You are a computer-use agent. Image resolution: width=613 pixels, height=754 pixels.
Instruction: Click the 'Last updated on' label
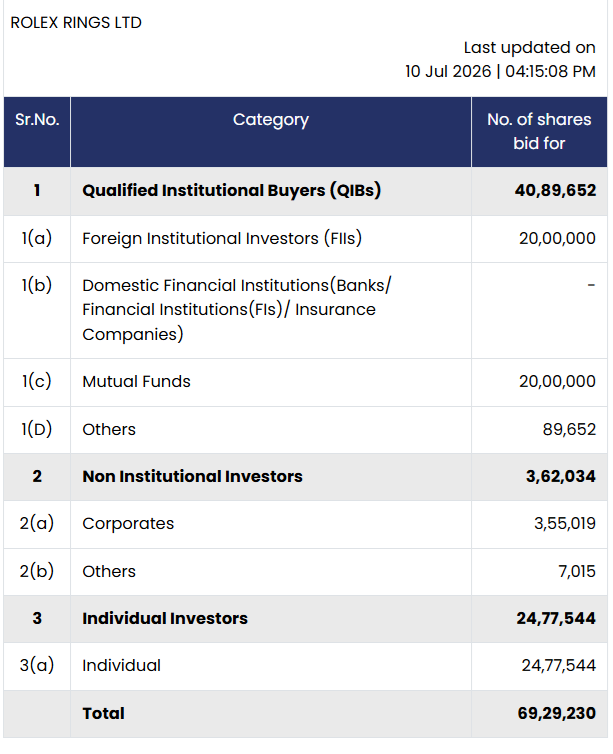click(x=529, y=48)
